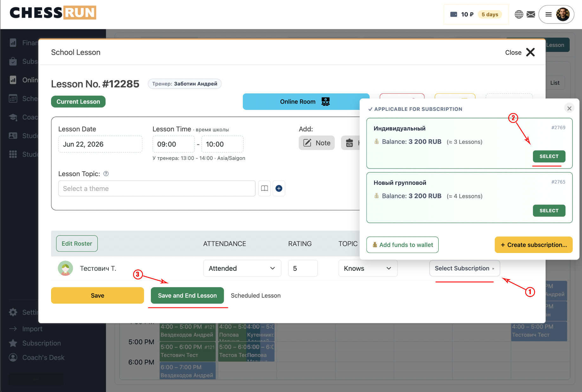Open the Select Subscription dropdown
Screen dimensions: 582x392
pyautogui.click(x=465, y=268)
